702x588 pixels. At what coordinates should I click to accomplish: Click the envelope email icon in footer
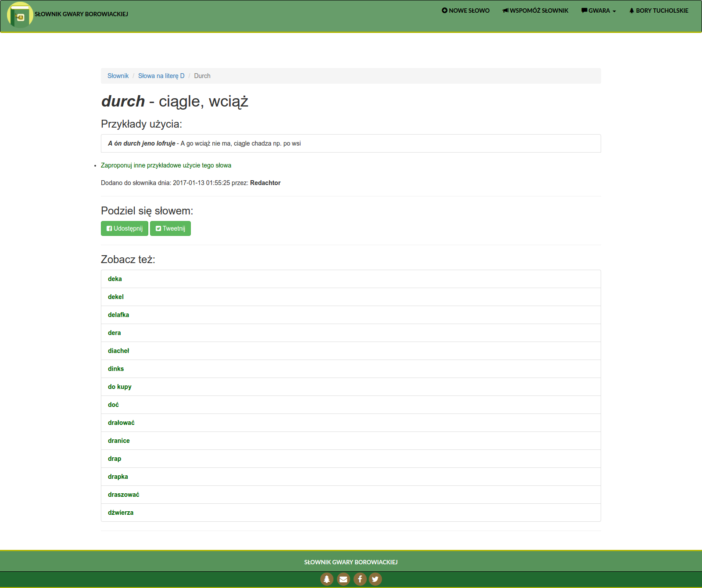(344, 579)
